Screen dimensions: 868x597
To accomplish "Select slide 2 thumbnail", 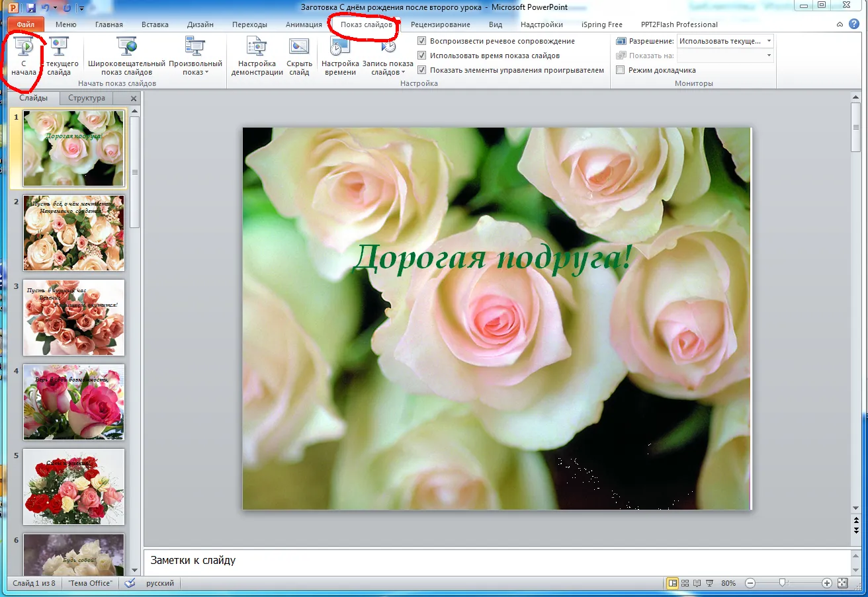I will click(x=73, y=233).
